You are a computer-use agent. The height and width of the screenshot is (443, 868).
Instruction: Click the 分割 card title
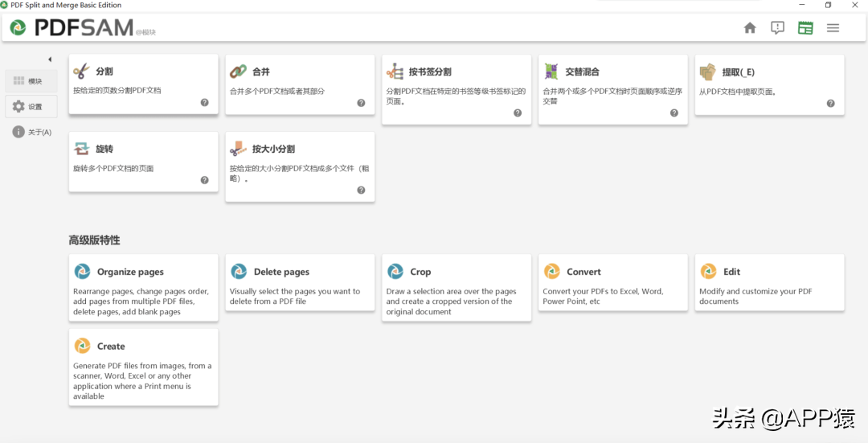104,72
